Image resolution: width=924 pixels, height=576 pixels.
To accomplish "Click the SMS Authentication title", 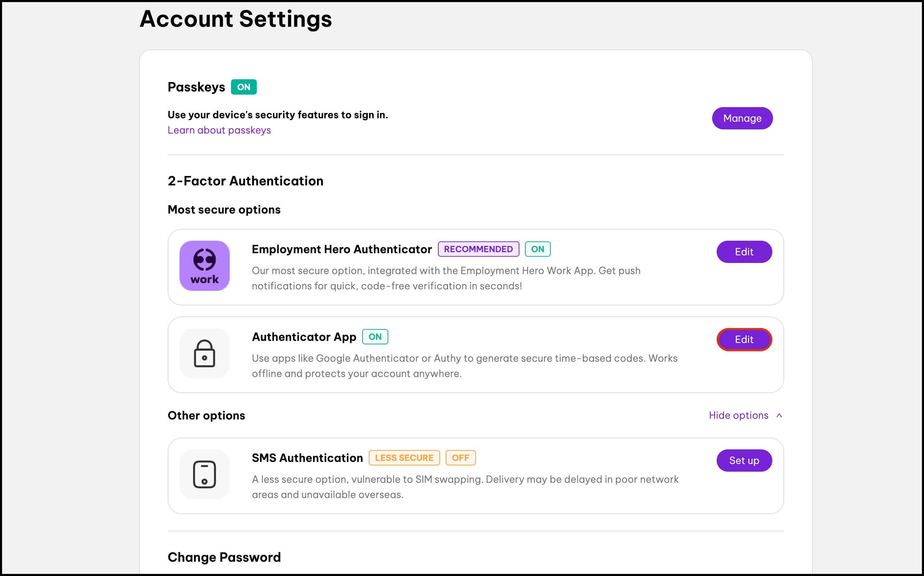I will [x=307, y=458].
